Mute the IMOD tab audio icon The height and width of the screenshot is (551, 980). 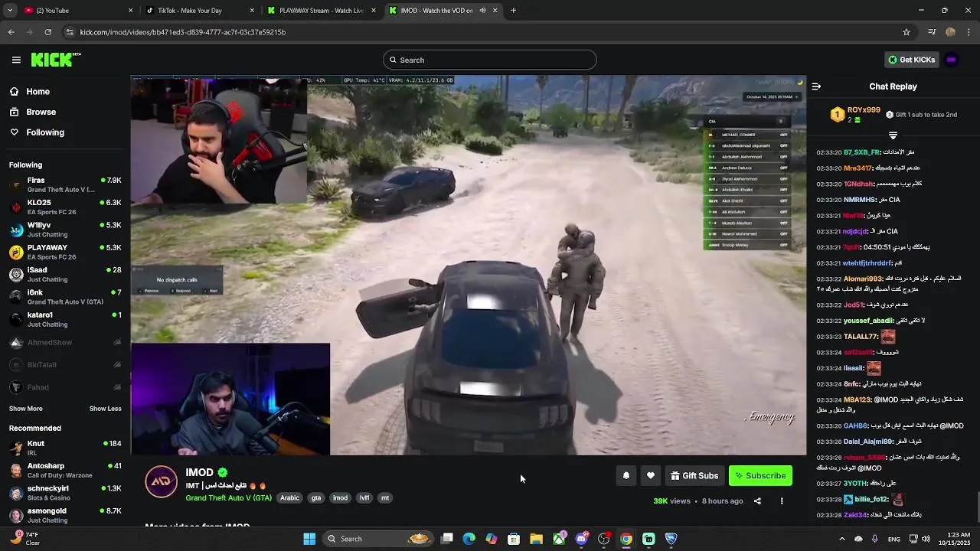482,10
